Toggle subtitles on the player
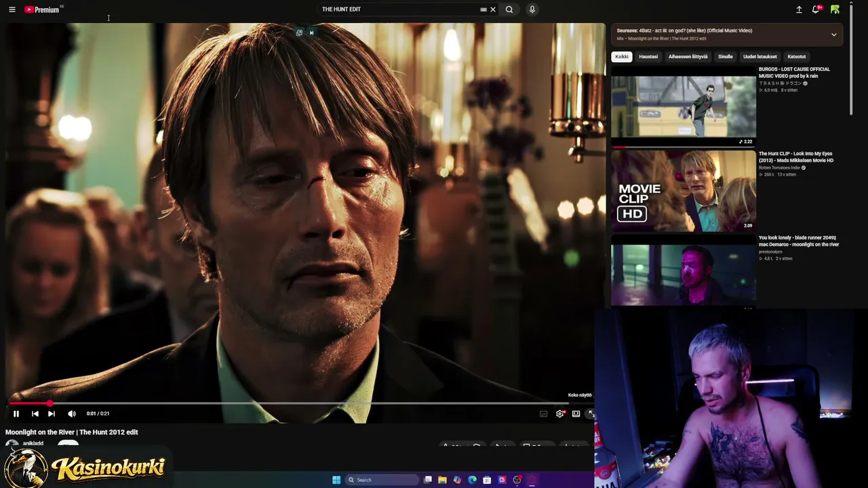This screenshot has height=488, width=868. click(x=543, y=413)
